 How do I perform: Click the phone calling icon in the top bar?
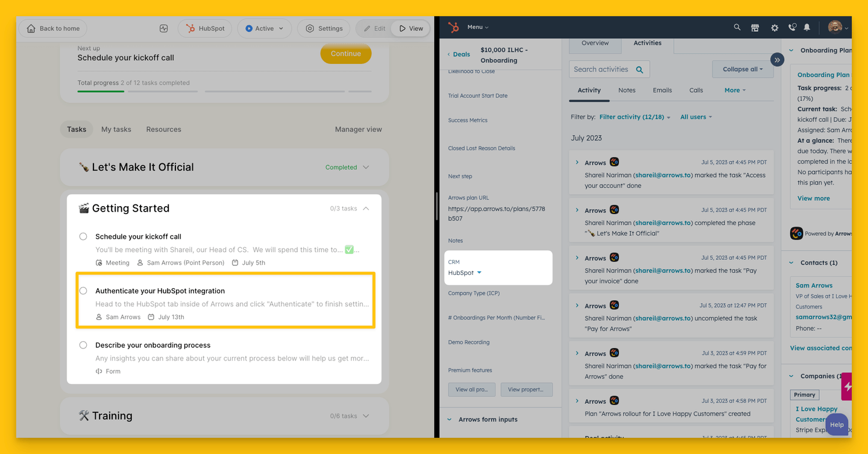792,28
